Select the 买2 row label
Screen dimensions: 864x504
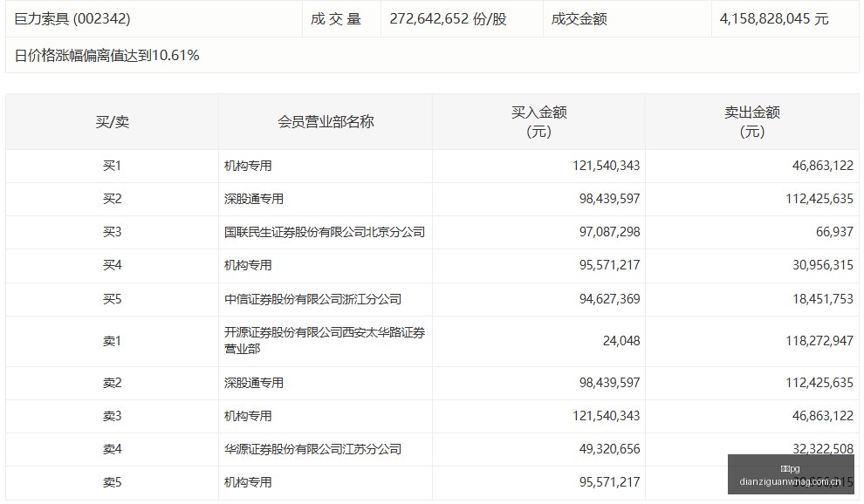[x=112, y=199]
